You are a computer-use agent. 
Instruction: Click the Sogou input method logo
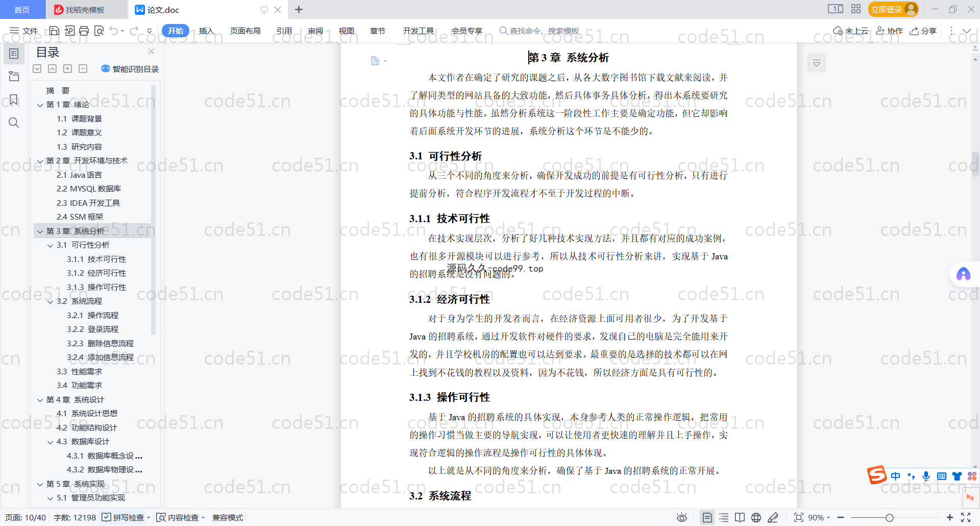(x=877, y=475)
